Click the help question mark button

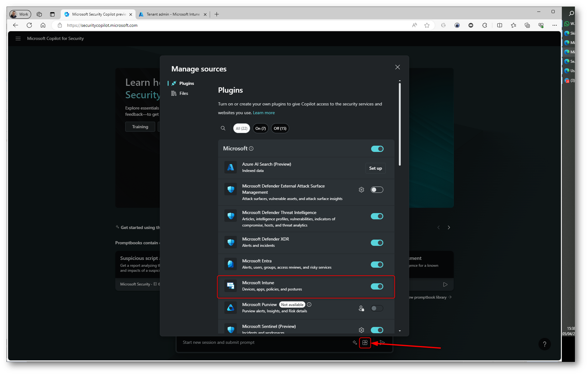click(x=544, y=344)
